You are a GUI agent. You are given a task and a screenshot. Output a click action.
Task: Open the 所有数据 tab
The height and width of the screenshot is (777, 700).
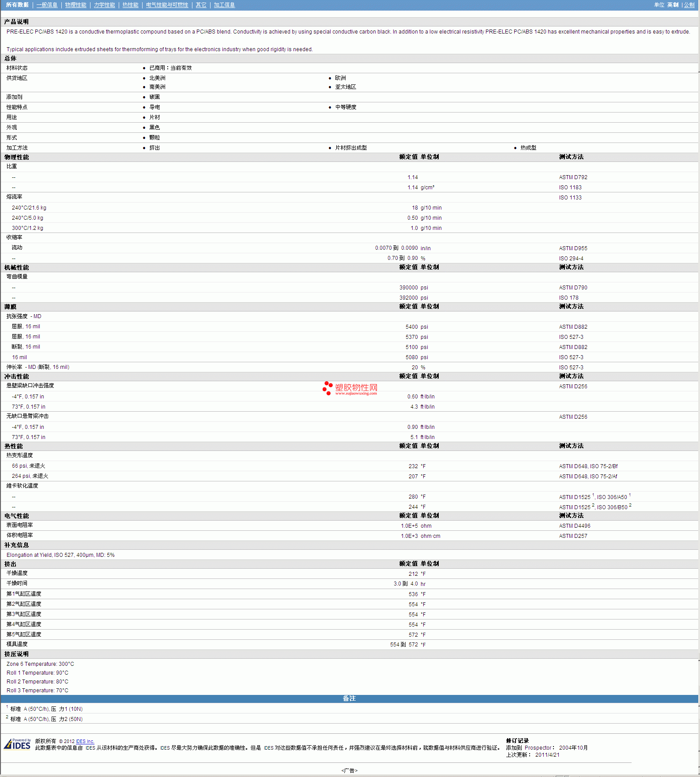17,5
